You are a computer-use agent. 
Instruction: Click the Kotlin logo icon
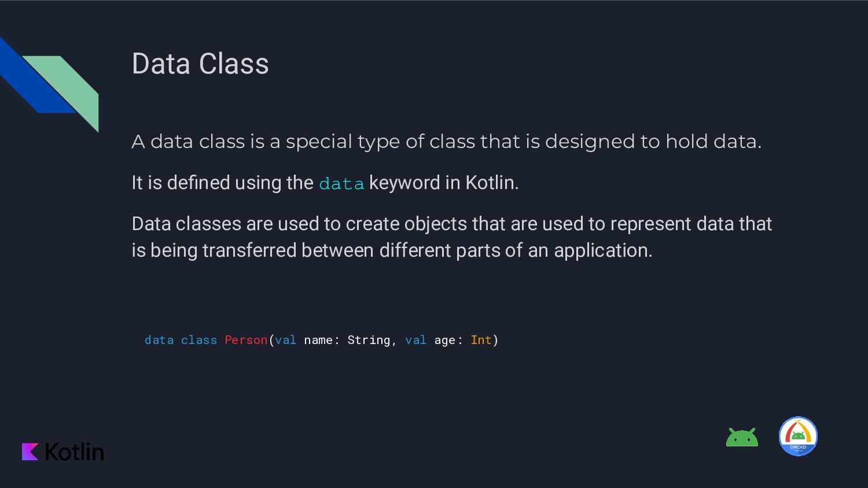30,452
